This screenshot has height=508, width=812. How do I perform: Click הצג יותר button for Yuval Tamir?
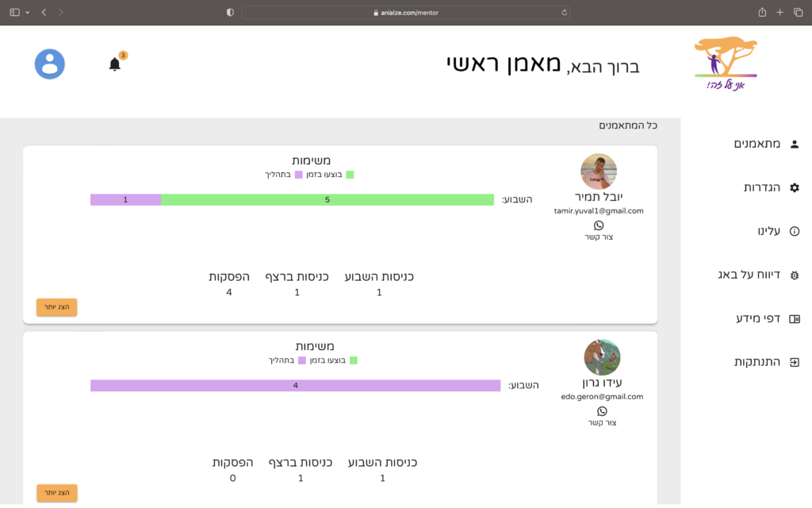pyautogui.click(x=57, y=307)
